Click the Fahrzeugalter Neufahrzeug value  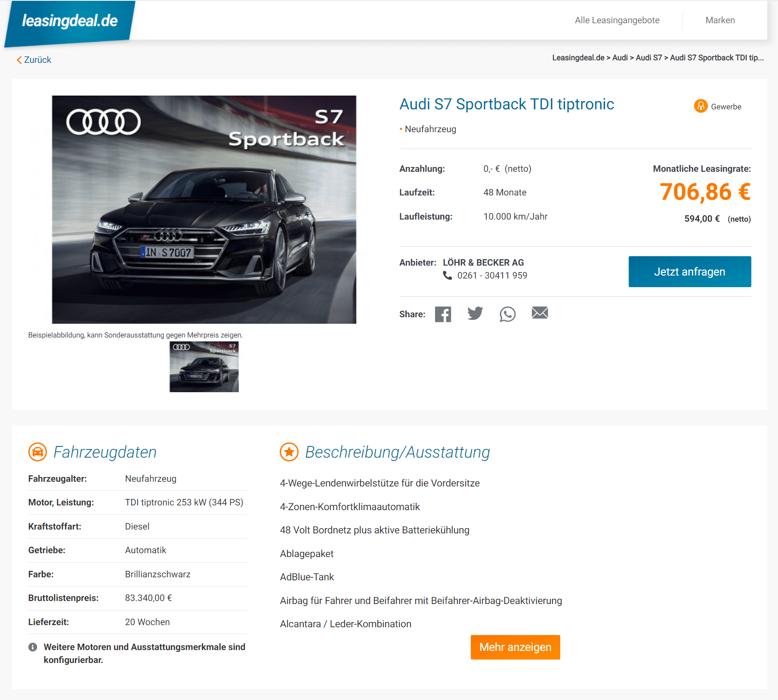[151, 479]
